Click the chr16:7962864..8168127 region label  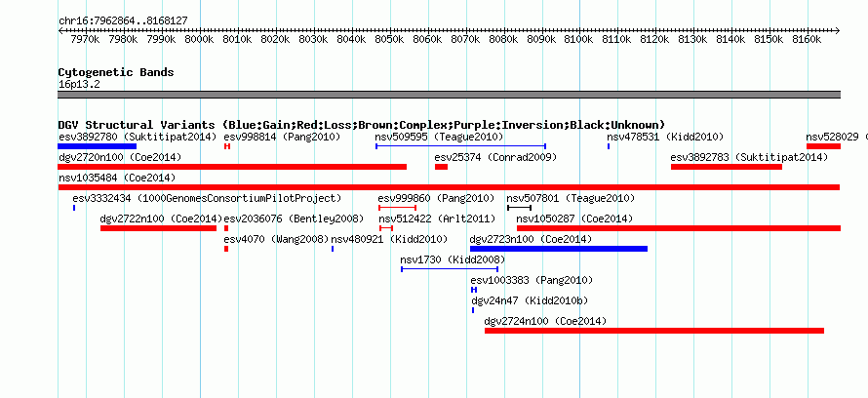pos(123,20)
